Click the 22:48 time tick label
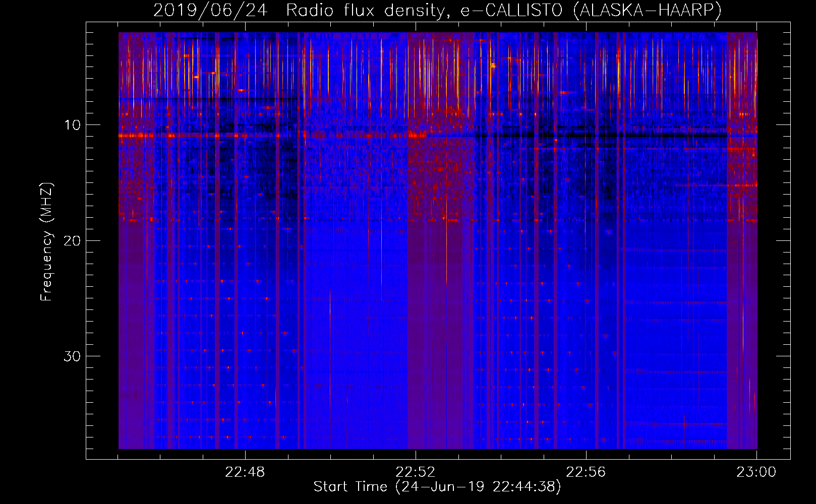The width and height of the screenshot is (816, 504). point(245,472)
